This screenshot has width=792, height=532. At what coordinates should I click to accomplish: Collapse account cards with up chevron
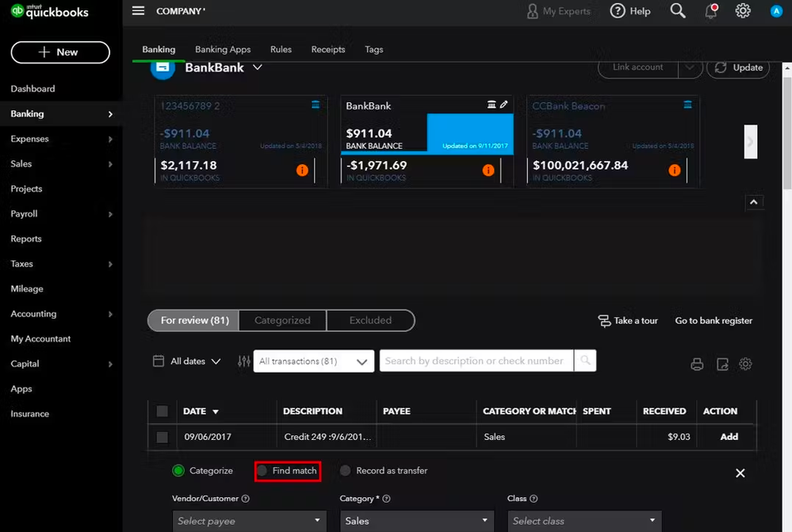pos(754,202)
